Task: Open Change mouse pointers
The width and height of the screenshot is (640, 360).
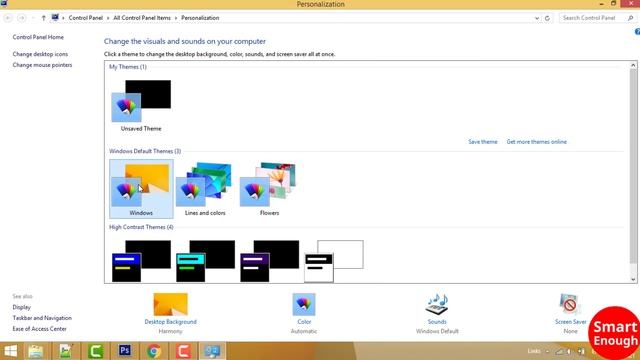Action: (42, 65)
